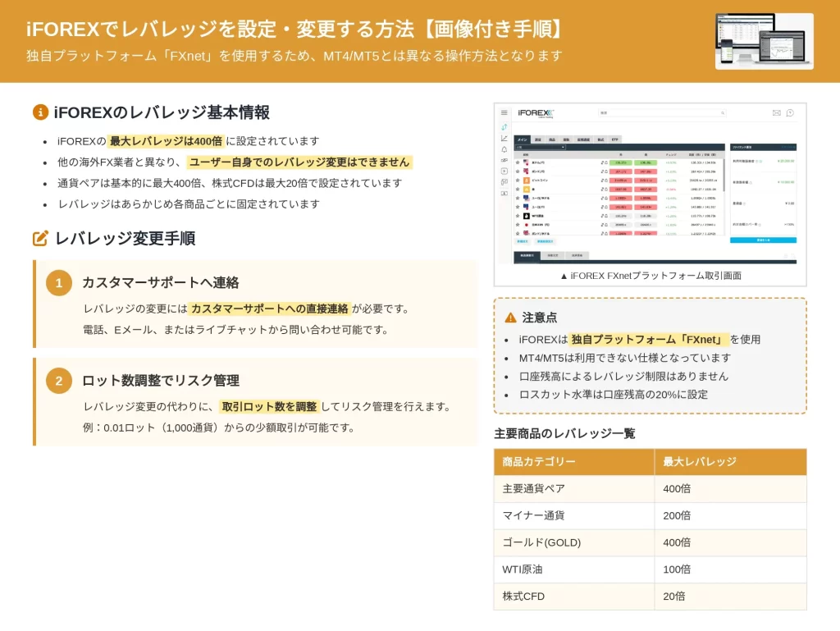The image size is (840, 631).
Task: Click the highlighted text ユーザー自身でのレバレッジ変更はできません
Action: pos(299,162)
